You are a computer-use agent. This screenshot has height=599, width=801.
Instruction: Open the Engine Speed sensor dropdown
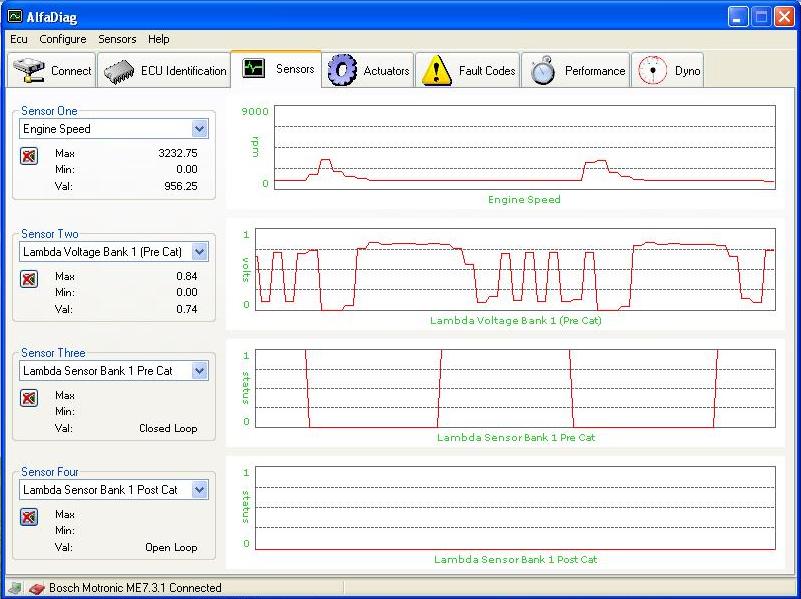[x=199, y=129]
